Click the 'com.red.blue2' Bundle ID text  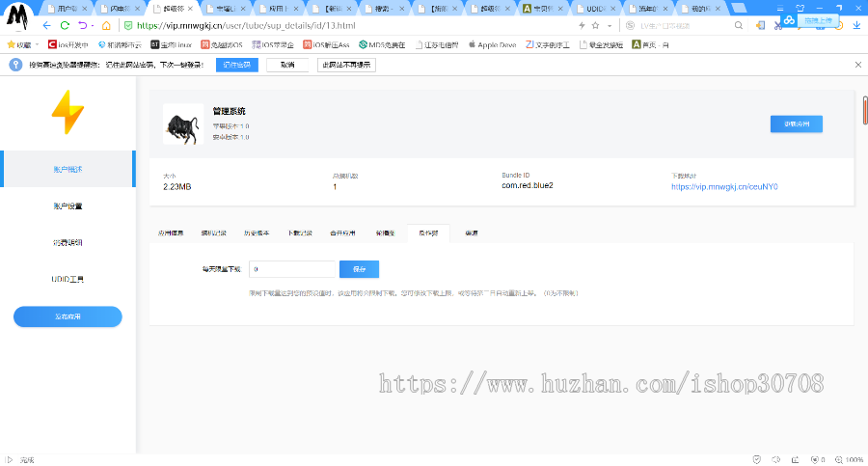(527, 185)
